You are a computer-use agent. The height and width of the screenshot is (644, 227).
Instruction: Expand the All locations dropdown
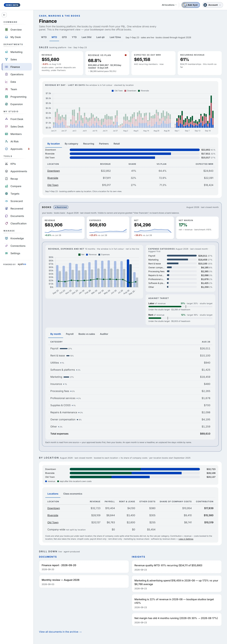coord(169,5)
